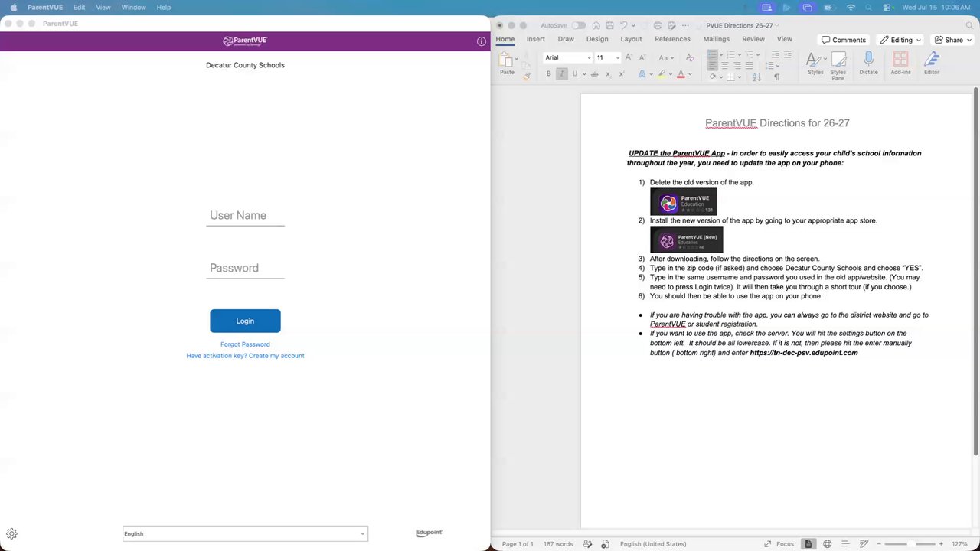Select the Format Painter brush
This screenshot has height=551, width=980.
click(x=527, y=75)
